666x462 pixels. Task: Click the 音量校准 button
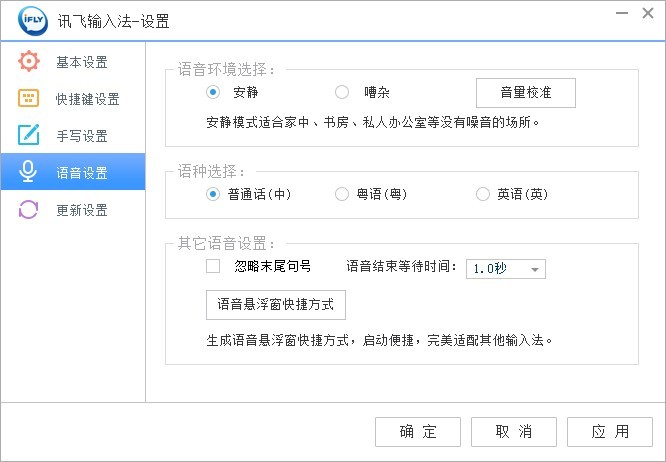tap(525, 93)
